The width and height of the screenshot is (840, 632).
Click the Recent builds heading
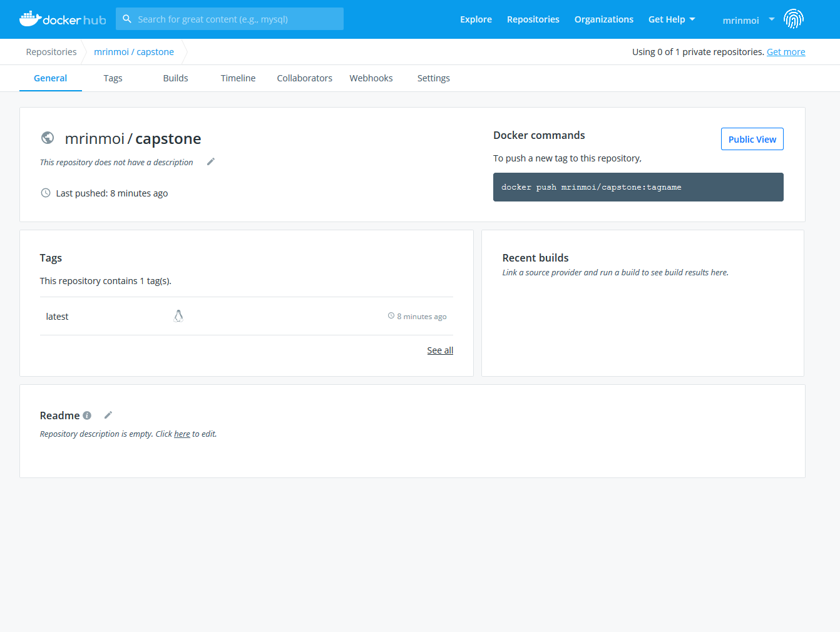pyautogui.click(x=536, y=258)
